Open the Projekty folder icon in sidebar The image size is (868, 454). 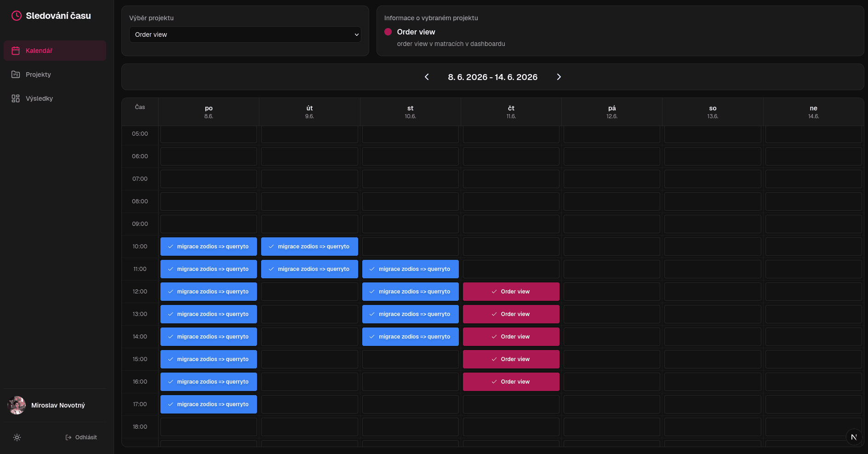[x=16, y=75]
